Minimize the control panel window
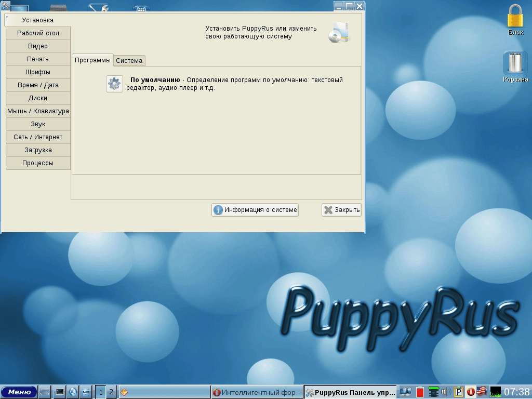 [x=339, y=6]
